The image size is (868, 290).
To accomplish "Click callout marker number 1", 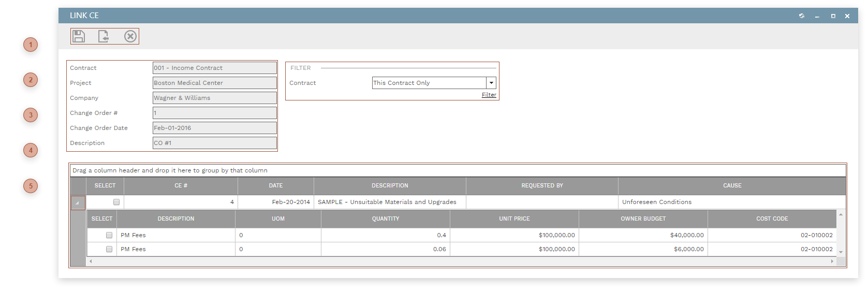I will pos(31,45).
